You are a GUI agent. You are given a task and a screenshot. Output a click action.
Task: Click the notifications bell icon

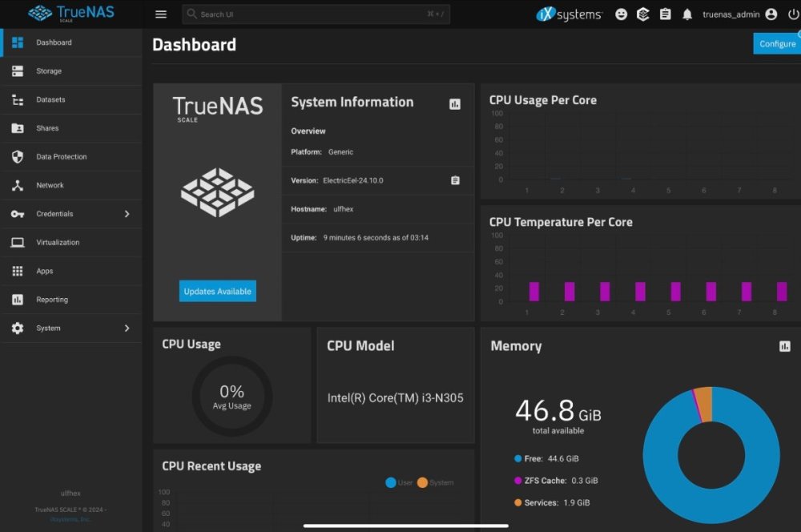click(687, 14)
